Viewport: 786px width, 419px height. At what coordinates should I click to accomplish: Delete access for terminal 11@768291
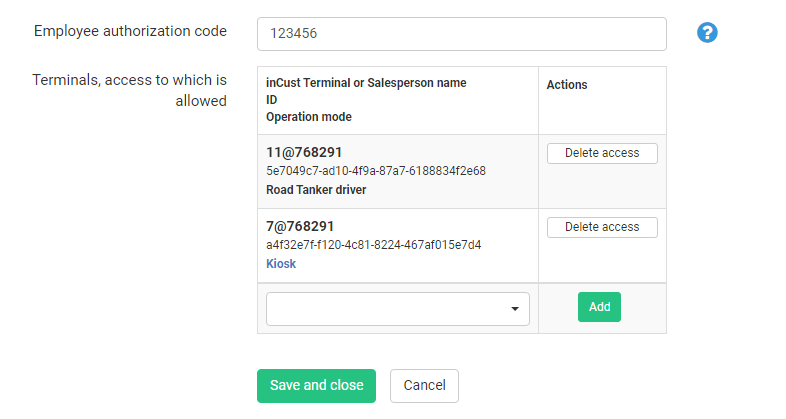click(x=602, y=153)
